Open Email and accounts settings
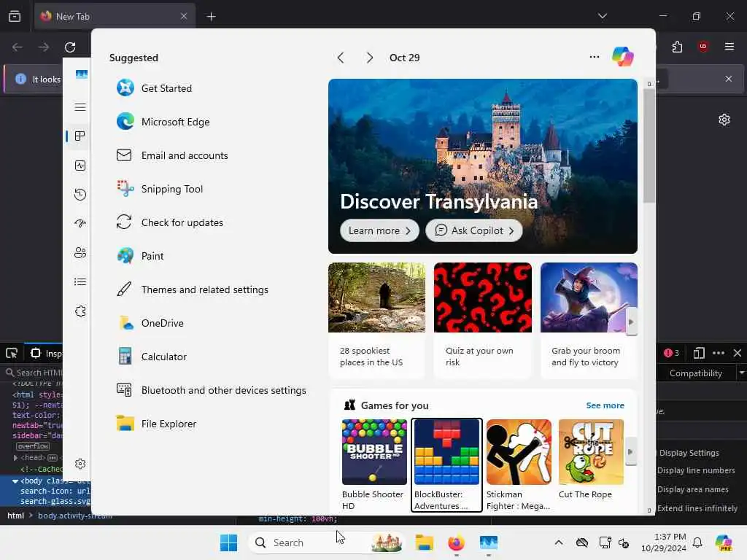 click(x=172, y=155)
